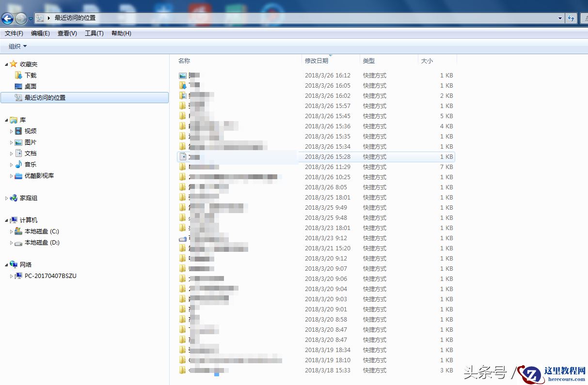The height and width of the screenshot is (385, 588).
Task: Click folder icon dated 2018/3/26 11:29
Action: 182,167
